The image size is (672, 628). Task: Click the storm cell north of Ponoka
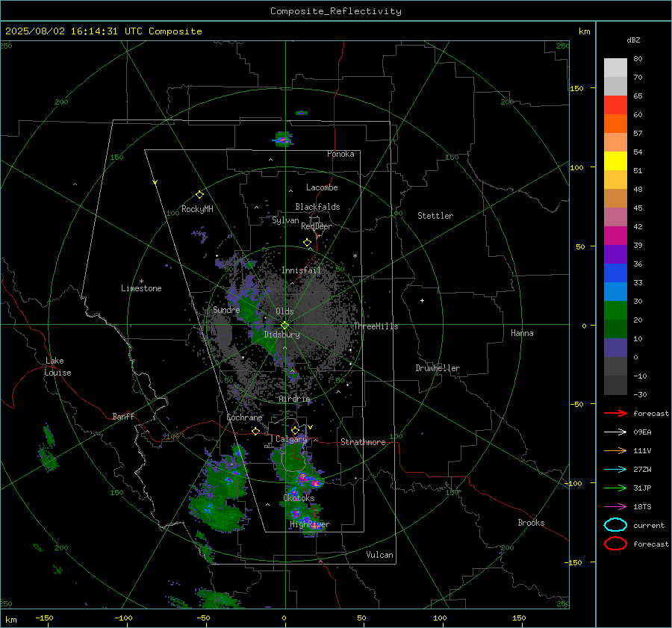(283, 140)
